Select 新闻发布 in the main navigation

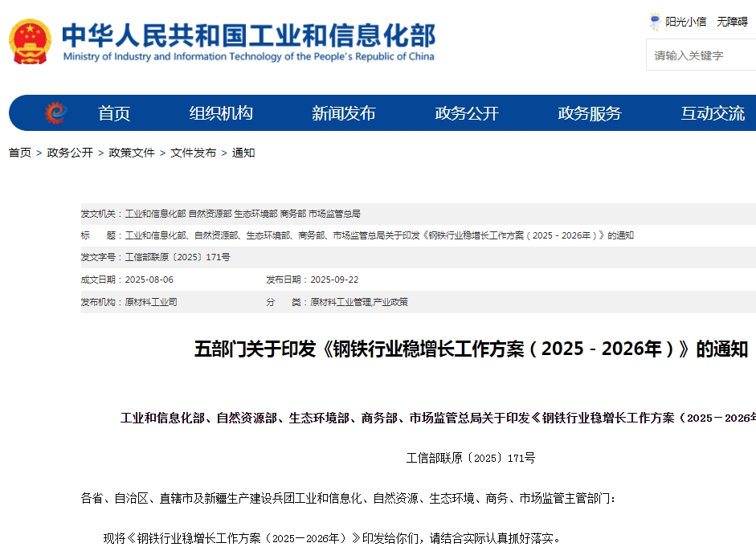(x=344, y=113)
